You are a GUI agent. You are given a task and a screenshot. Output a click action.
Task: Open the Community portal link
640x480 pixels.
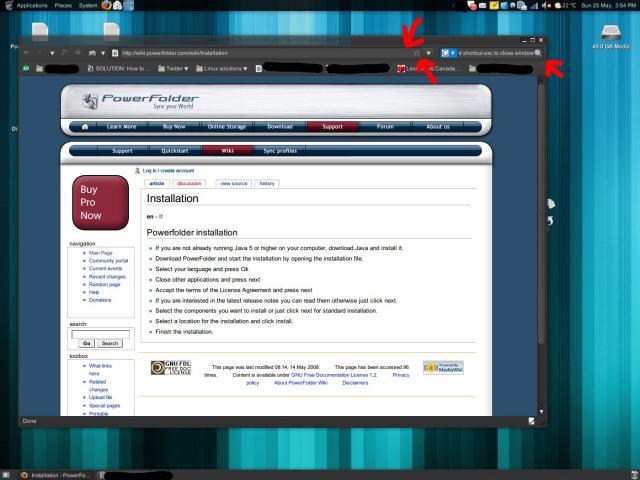click(x=108, y=261)
